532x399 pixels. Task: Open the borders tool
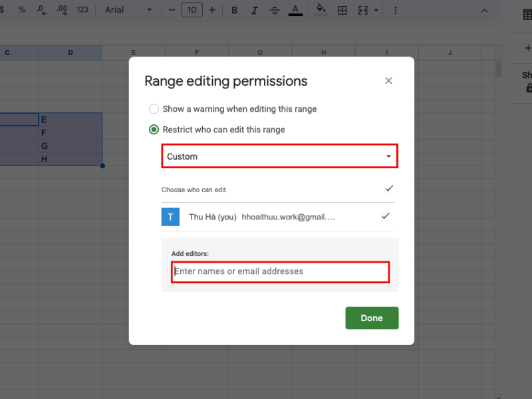(342, 11)
